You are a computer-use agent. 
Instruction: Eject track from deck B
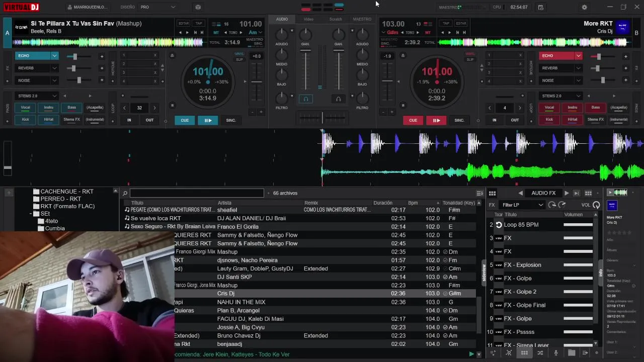(x=403, y=55)
